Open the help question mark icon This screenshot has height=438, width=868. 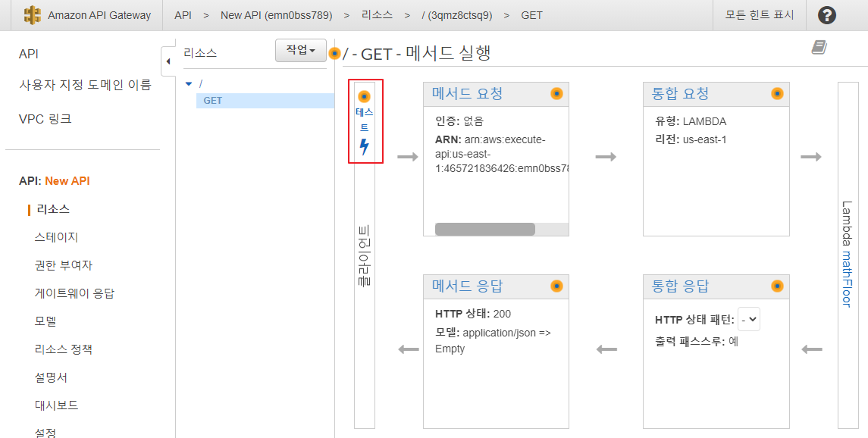point(826,15)
